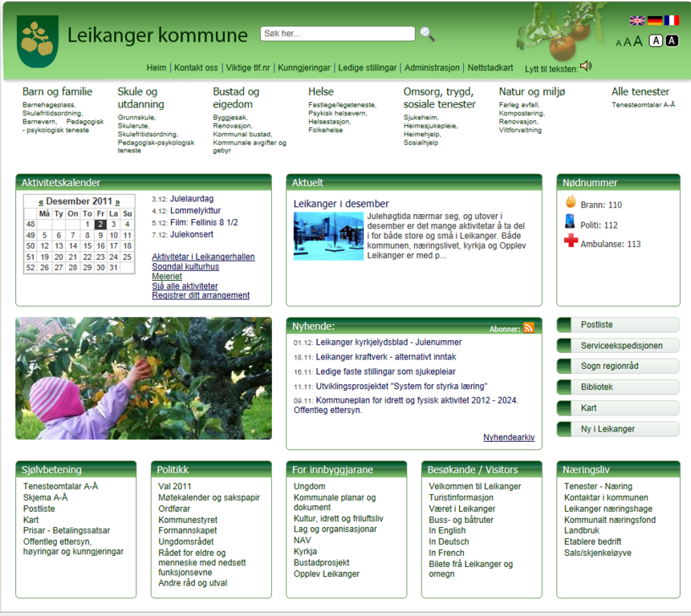Open Kommunestyret under Politikk

pos(188,520)
